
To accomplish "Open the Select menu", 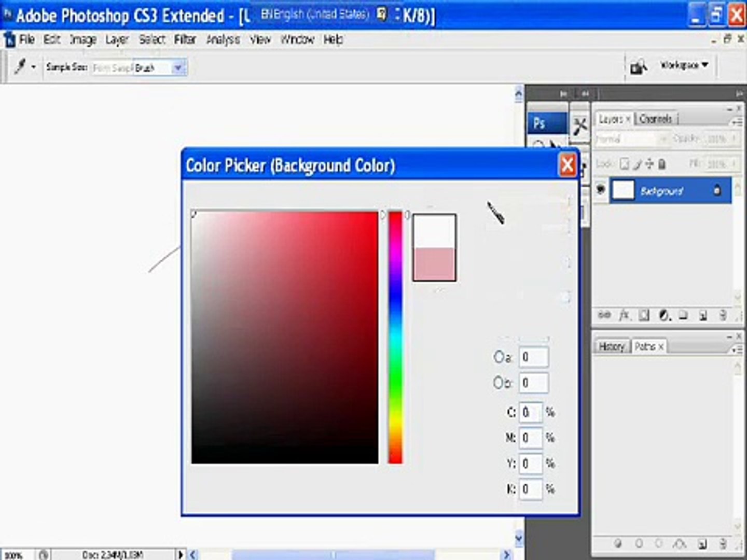I will (x=152, y=39).
